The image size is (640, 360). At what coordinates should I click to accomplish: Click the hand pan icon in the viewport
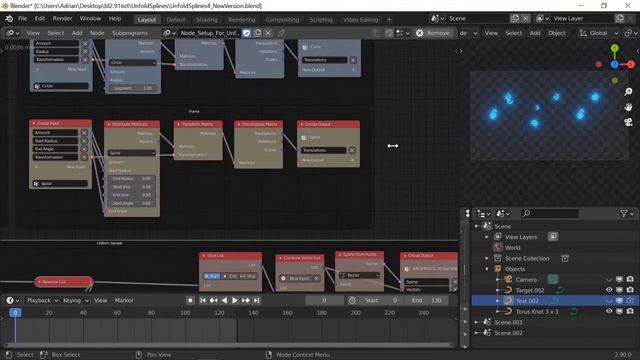pyautogui.click(x=628, y=107)
